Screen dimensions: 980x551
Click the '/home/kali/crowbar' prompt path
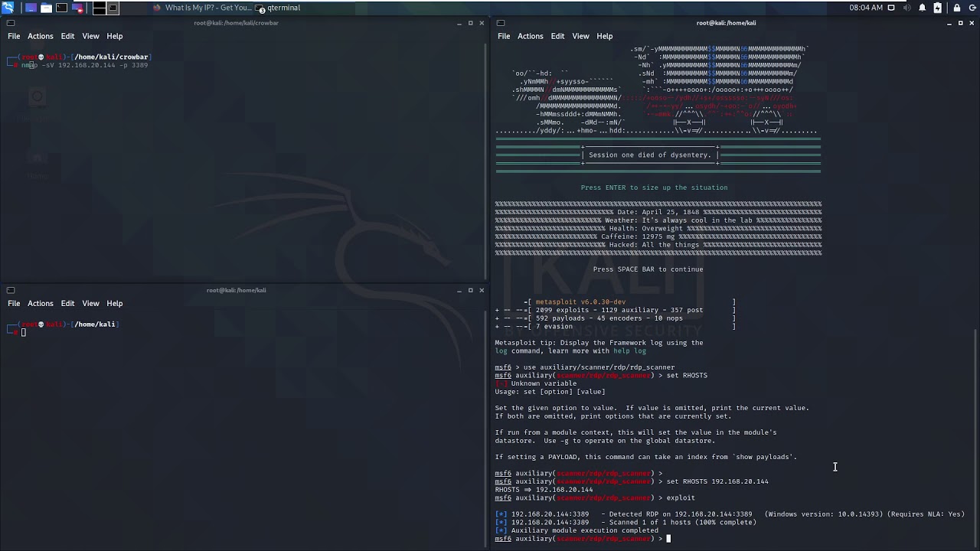112,57
